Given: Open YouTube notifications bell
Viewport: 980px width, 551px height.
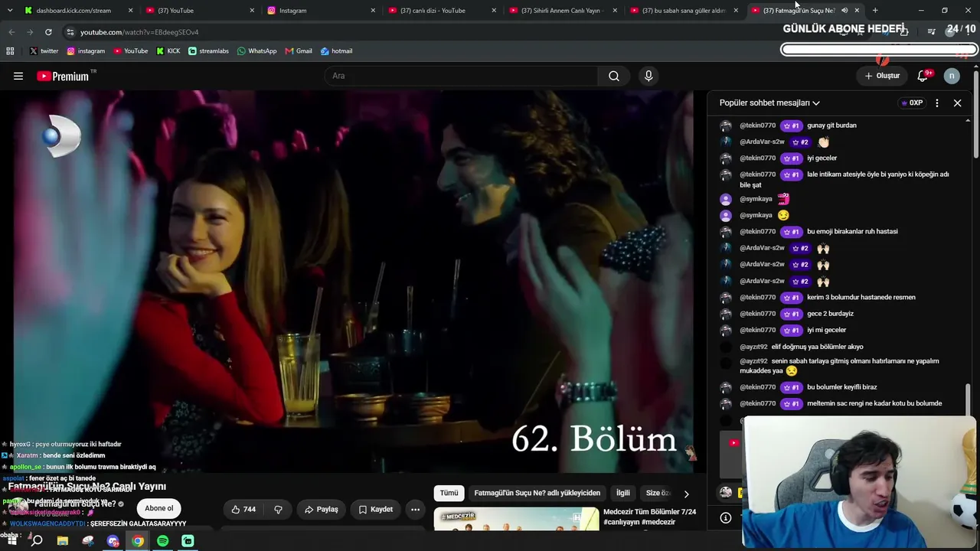Looking at the screenshot, I should 923,76.
